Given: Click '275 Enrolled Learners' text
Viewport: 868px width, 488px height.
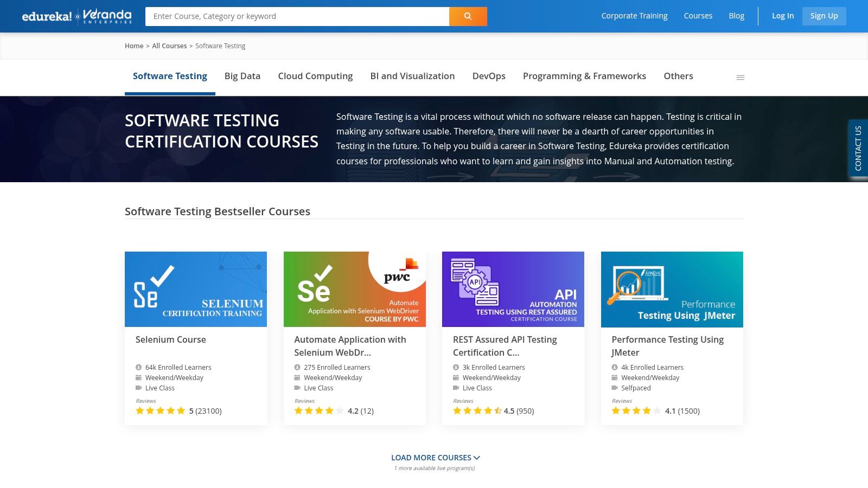Looking at the screenshot, I should click(x=337, y=367).
